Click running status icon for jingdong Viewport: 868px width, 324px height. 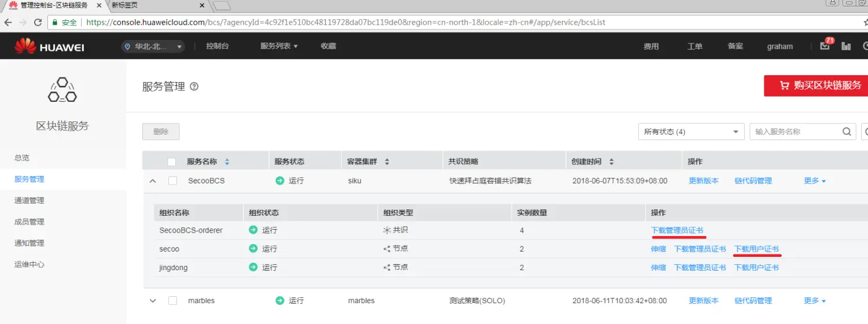[x=253, y=267]
